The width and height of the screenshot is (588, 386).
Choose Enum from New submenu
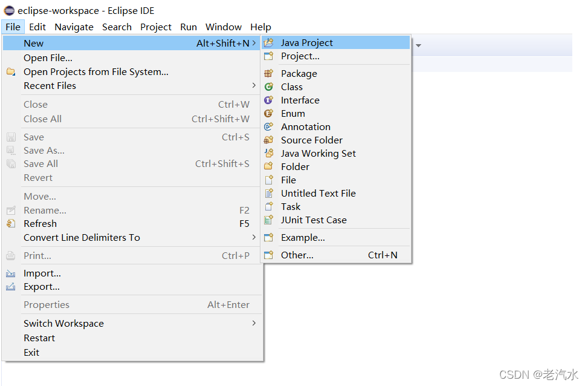(337, 113)
